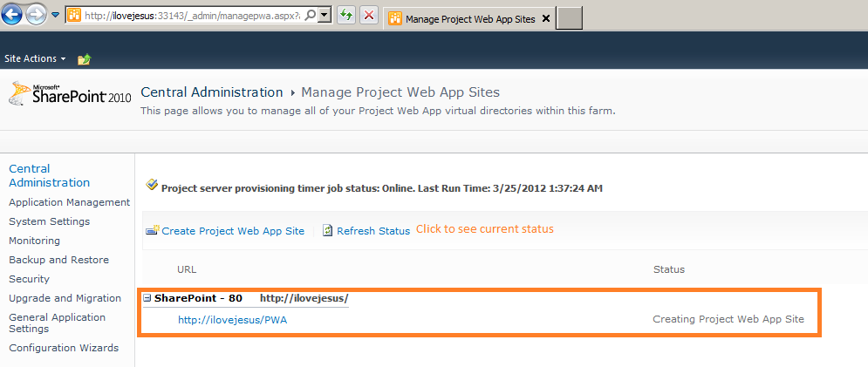
Task: Click the Refresh Status icon
Action: 328,230
